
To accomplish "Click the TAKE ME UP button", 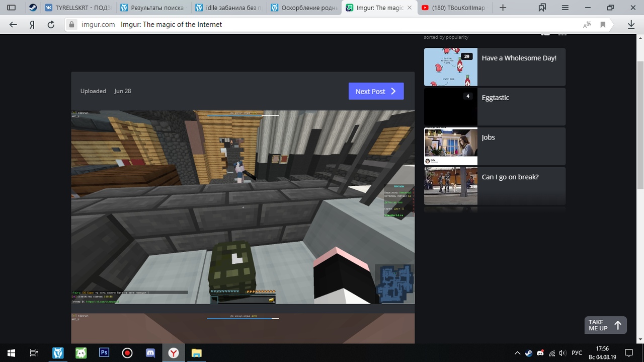I will (x=605, y=325).
